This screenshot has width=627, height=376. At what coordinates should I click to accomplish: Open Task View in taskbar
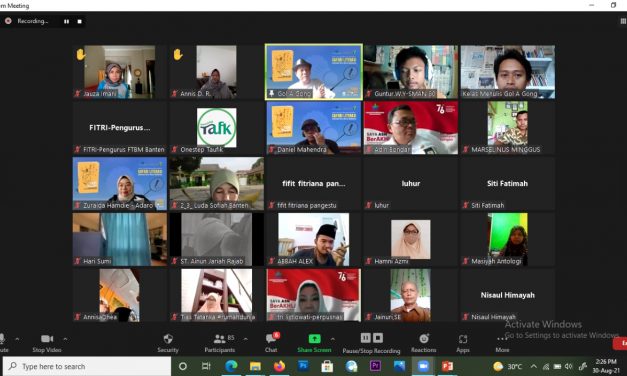(206, 366)
